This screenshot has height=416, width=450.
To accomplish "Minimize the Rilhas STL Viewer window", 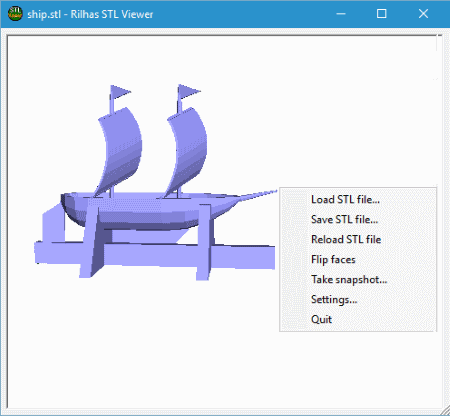I will (341, 14).
